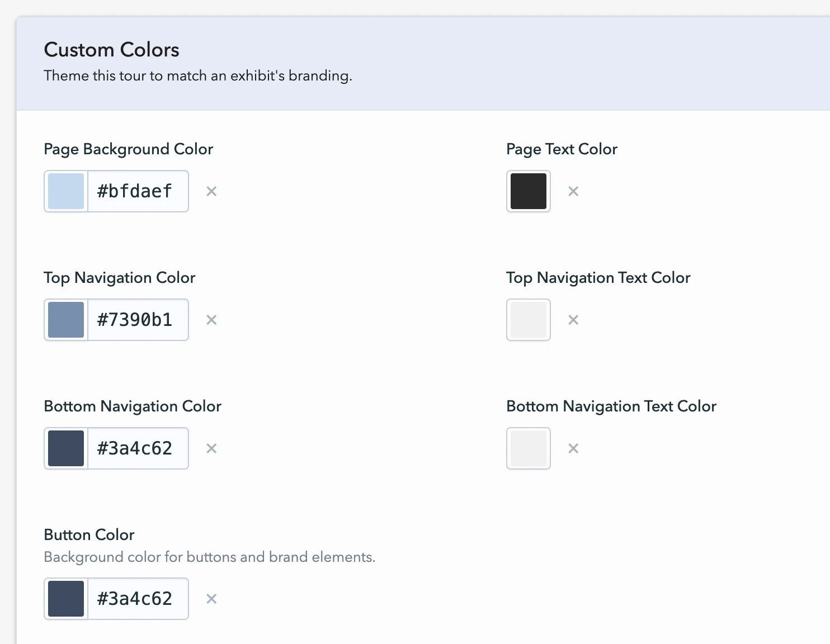Image resolution: width=830 pixels, height=644 pixels.
Task: Reset the Top Navigation Text Color
Action: [x=573, y=320]
